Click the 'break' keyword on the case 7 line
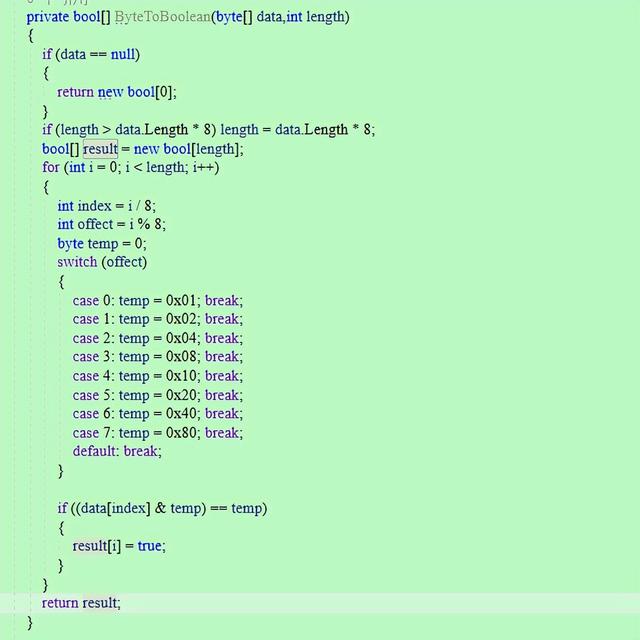 (x=222, y=433)
